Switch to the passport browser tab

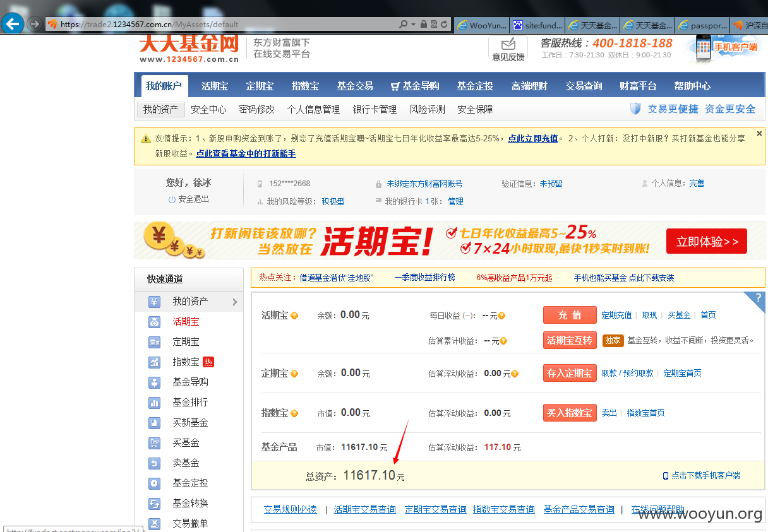(701, 25)
